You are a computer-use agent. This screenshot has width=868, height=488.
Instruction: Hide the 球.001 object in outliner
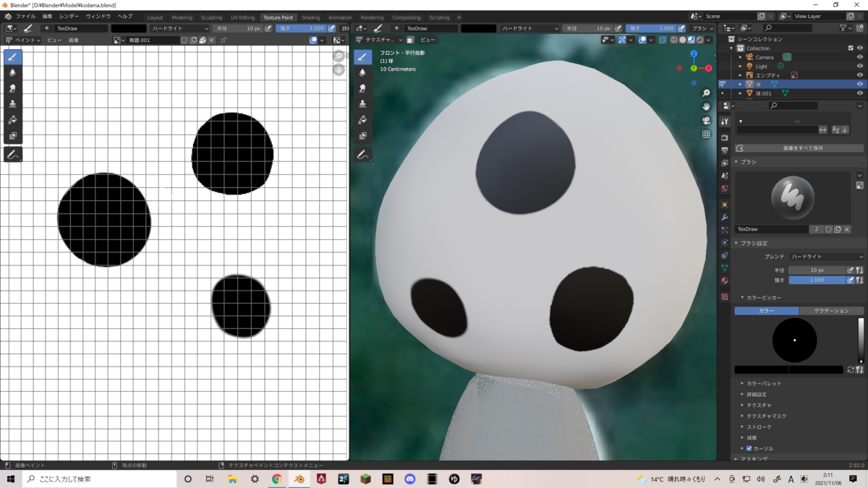coord(859,93)
